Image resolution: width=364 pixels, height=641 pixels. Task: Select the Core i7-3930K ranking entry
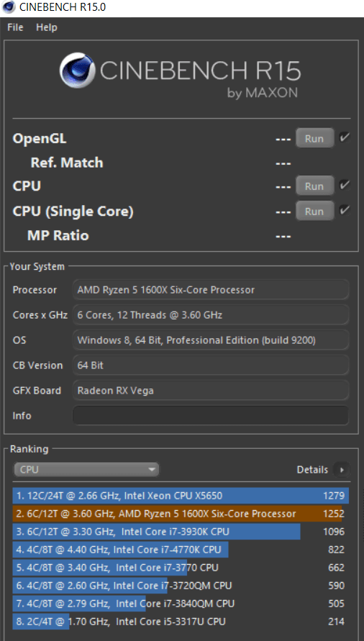[181, 532]
